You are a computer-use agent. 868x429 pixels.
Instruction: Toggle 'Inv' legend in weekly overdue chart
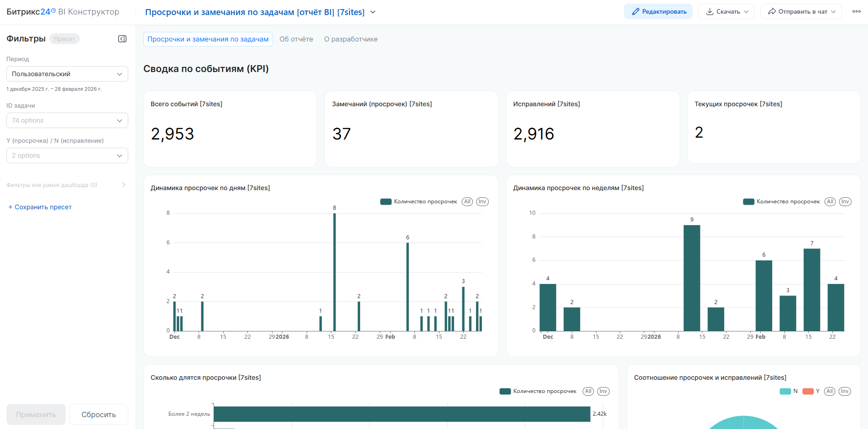click(x=845, y=202)
